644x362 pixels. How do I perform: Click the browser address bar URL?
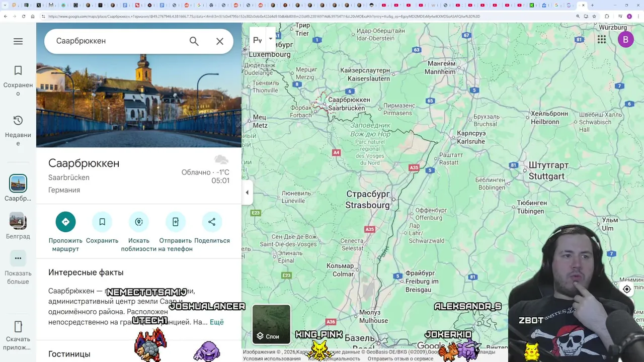[x=264, y=16]
